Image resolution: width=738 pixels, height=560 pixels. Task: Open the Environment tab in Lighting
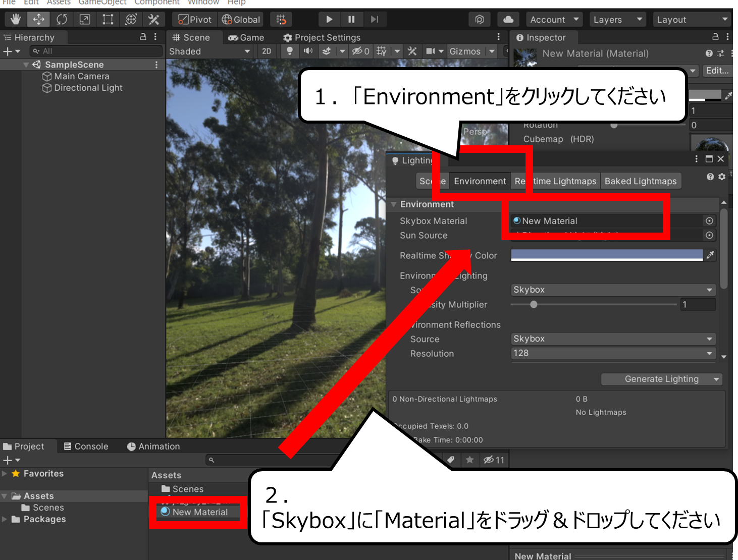pos(480,181)
